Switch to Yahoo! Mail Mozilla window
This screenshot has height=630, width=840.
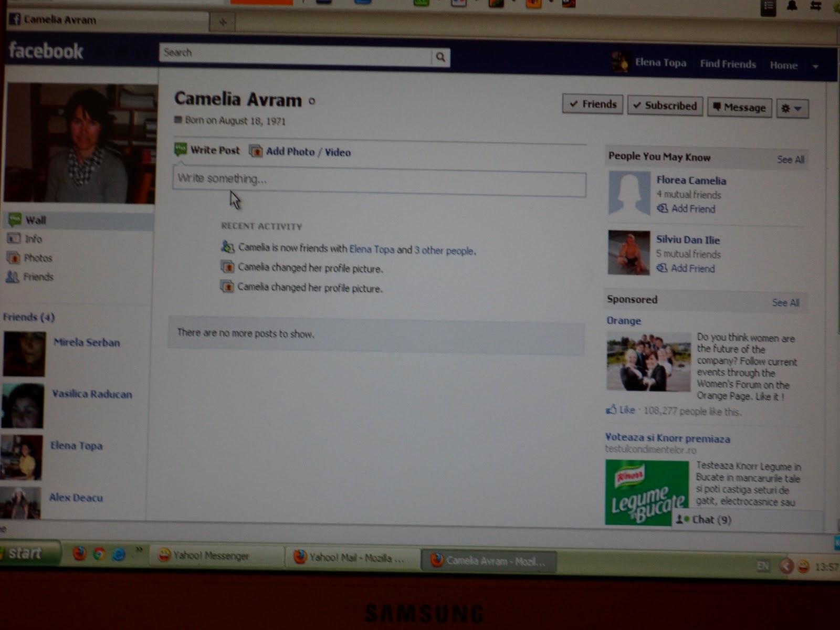click(x=353, y=558)
